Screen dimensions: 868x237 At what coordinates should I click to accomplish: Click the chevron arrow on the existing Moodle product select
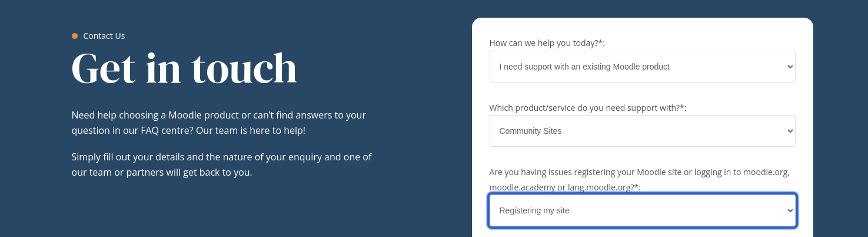pyautogui.click(x=790, y=67)
